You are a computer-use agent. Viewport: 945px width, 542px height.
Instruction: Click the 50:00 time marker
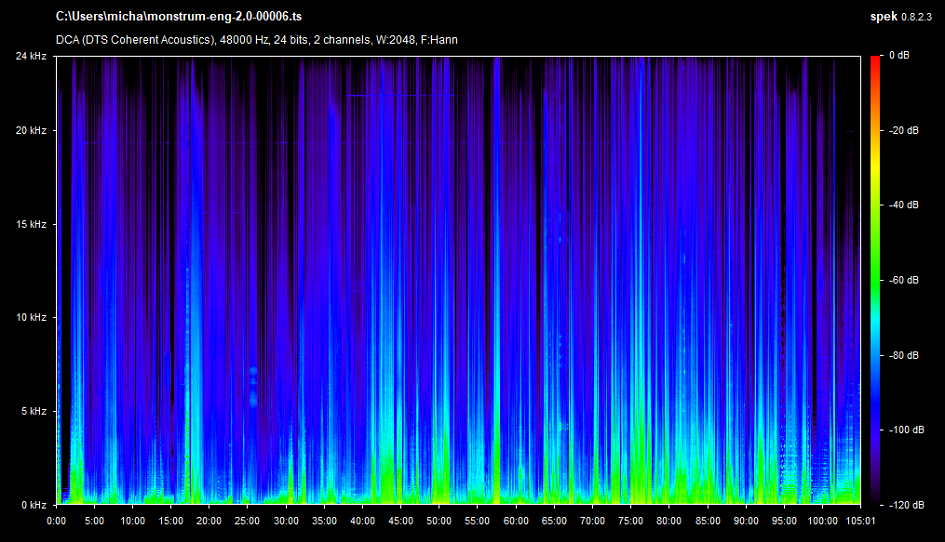pos(439,521)
